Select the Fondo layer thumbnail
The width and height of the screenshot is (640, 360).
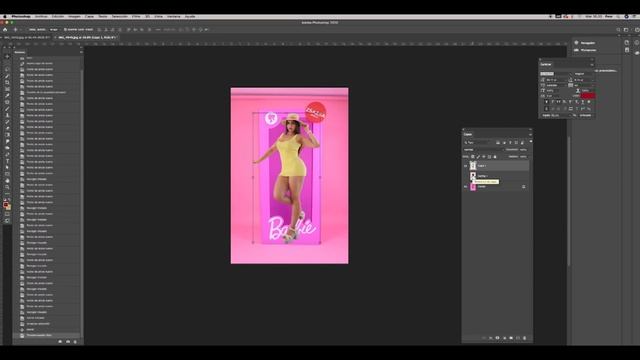click(473, 187)
